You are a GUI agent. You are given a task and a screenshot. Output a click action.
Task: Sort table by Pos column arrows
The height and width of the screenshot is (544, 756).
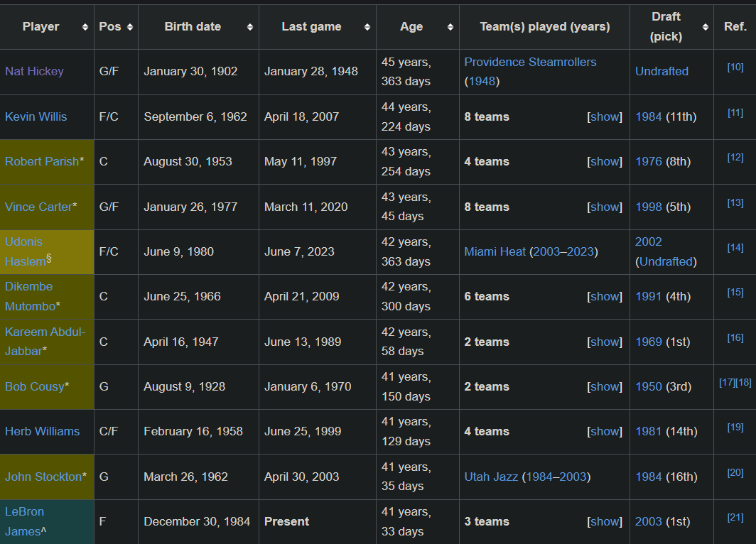[130, 27]
